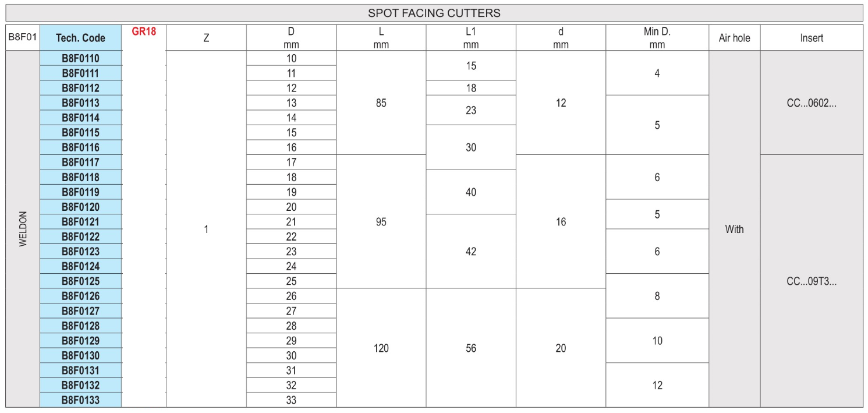Click the B8F01 header cell
This screenshot has width=868, height=413.
point(23,38)
